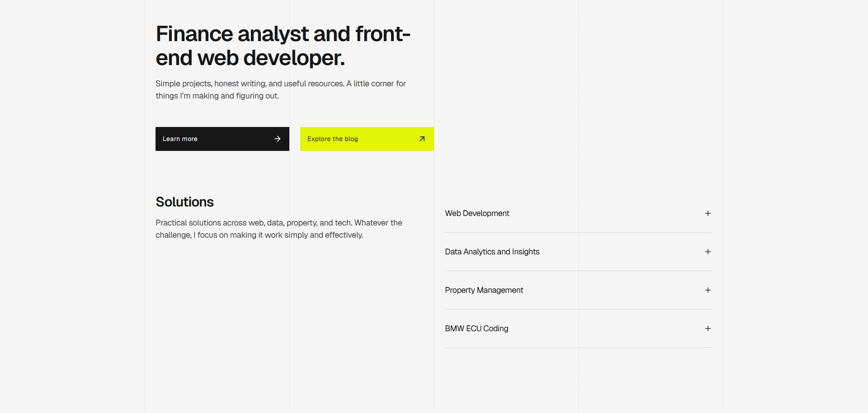
Task: Open the Data Analytics and Insights label
Action: point(492,252)
